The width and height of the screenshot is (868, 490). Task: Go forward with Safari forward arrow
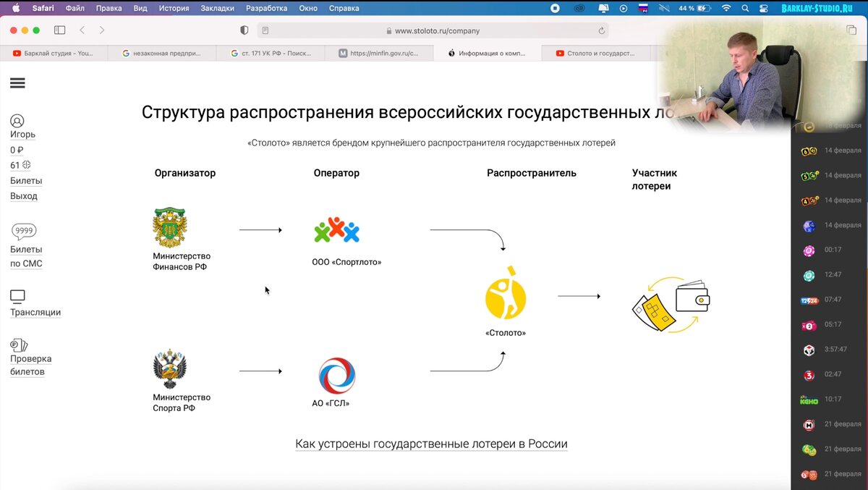[x=102, y=30]
